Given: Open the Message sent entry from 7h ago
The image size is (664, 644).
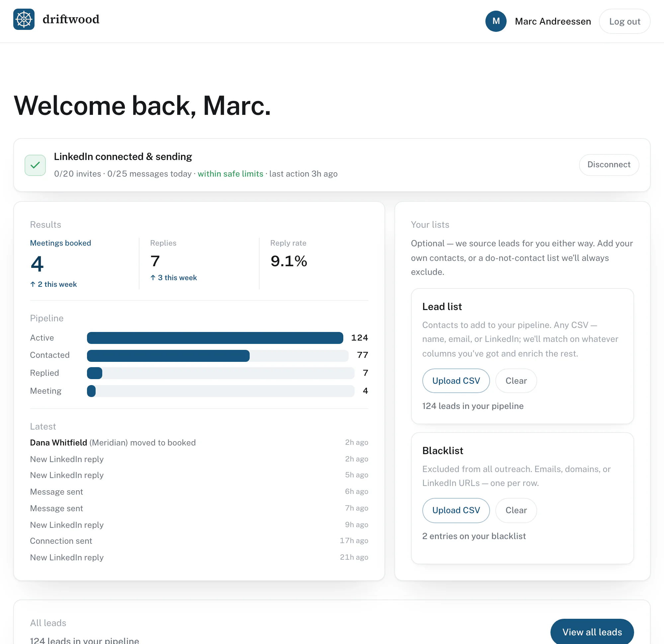Looking at the screenshot, I should click(199, 508).
